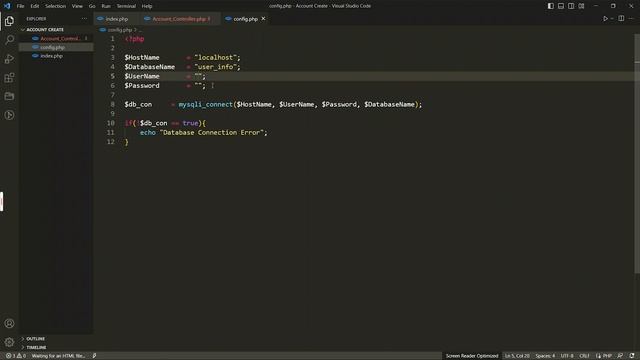
Task: Open the Search view in activity bar
Action: 9,40
